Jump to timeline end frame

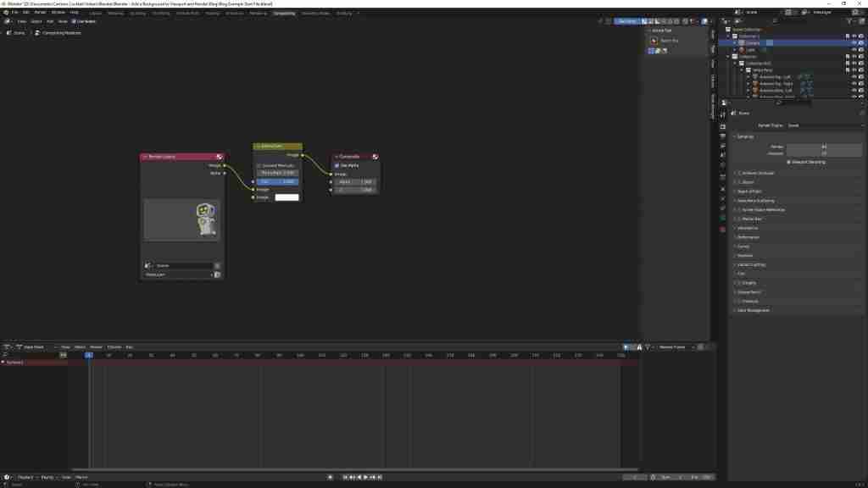(380, 477)
